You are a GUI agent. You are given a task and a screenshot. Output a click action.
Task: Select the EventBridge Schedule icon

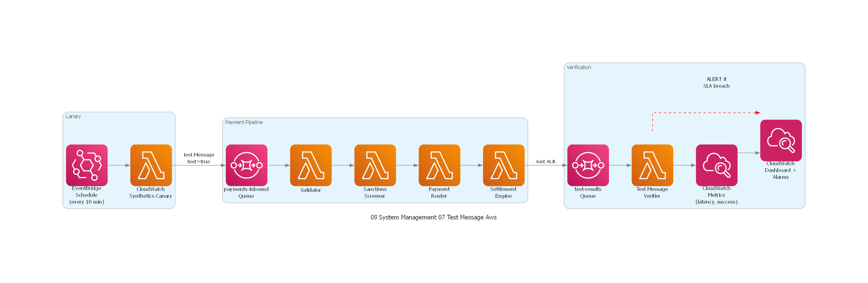(x=87, y=165)
